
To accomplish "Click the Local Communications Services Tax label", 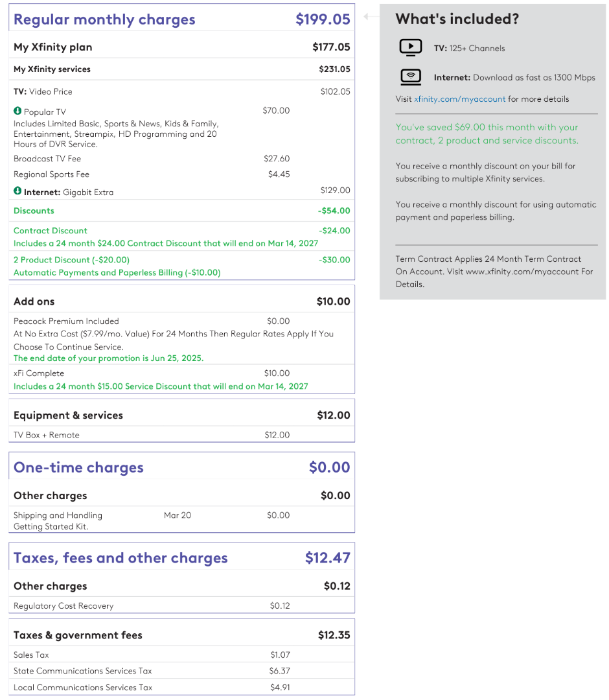I will click(x=83, y=688).
